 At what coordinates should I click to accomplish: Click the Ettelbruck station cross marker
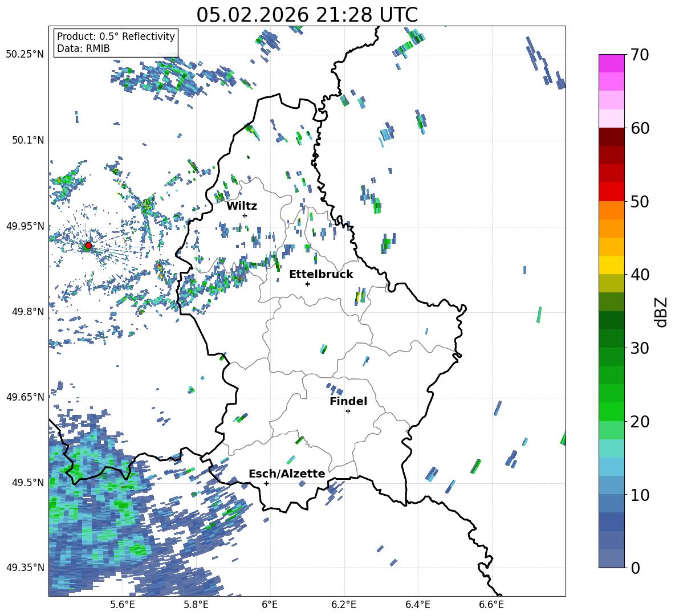click(307, 284)
